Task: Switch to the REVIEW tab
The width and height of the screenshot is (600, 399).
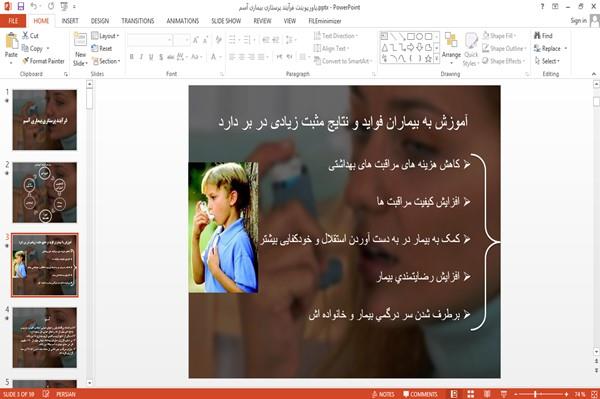Action: (262, 21)
